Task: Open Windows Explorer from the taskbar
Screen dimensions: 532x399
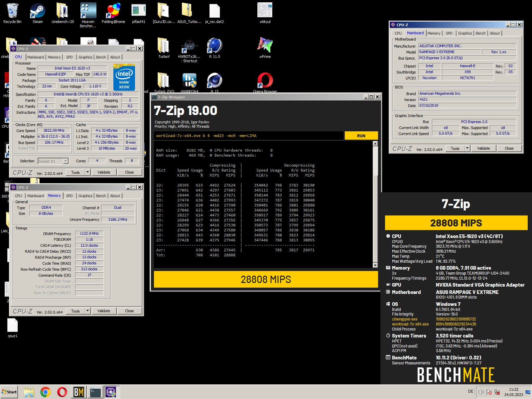Action: coord(29,392)
